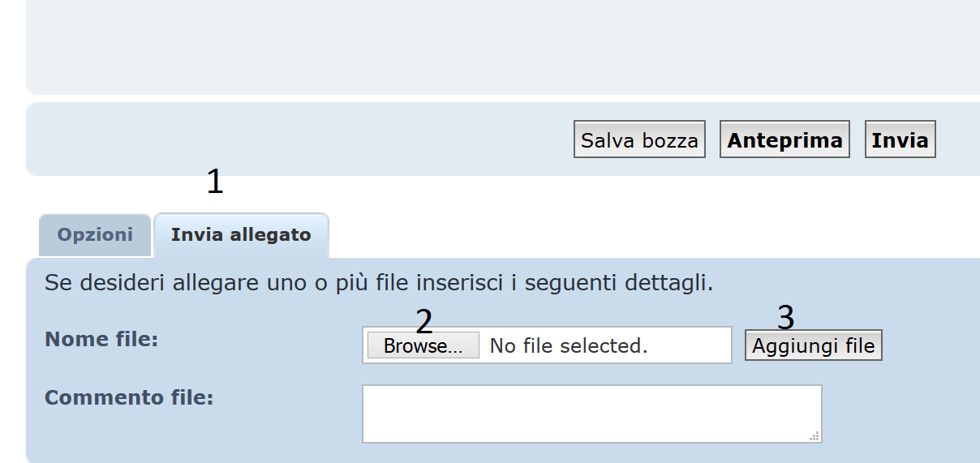This screenshot has width=980, height=463.
Task: Click the annotation number 3 above Aggiungi file
Action: tap(785, 317)
